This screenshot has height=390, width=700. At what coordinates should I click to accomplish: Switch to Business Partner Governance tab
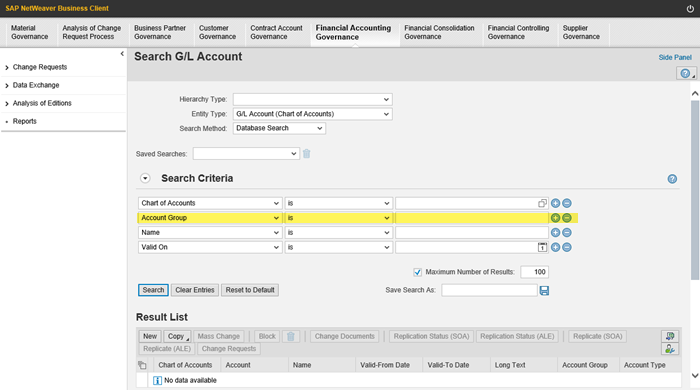click(160, 33)
